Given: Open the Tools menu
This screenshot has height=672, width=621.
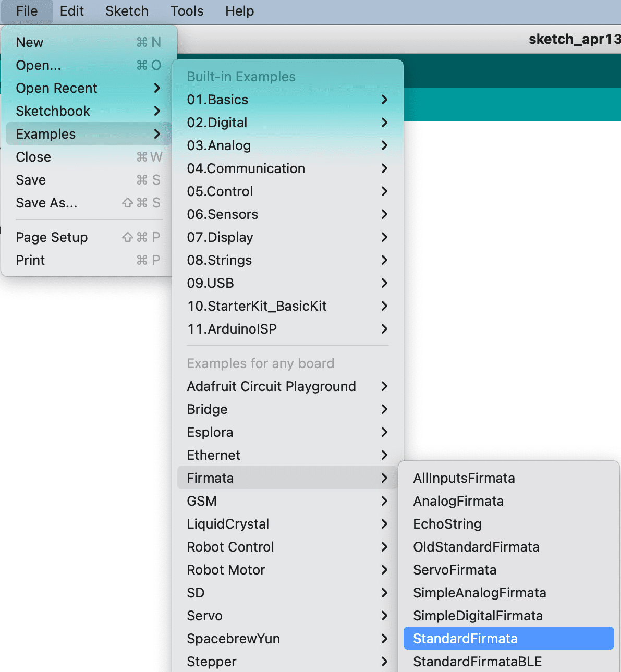Looking at the screenshot, I should pyautogui.click(x=187, y=11).
